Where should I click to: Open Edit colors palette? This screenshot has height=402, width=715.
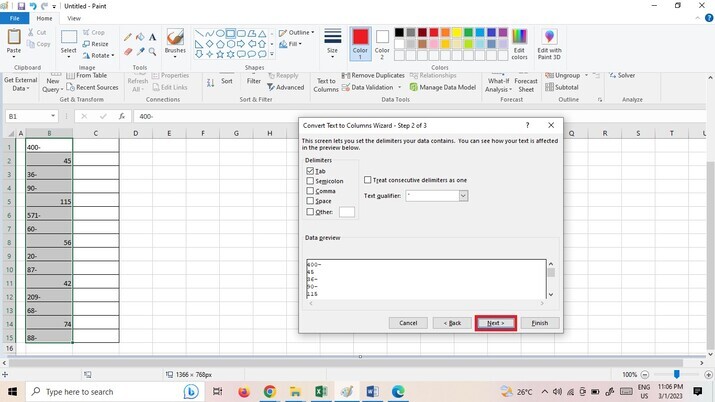[519, 44]
